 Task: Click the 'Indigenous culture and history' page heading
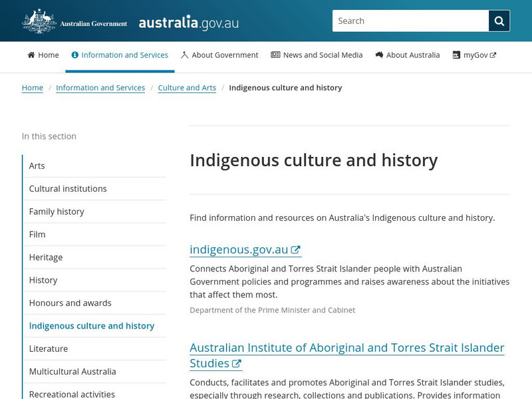tap(313, 160)
